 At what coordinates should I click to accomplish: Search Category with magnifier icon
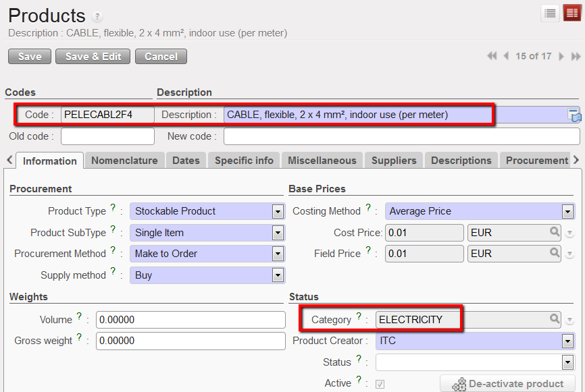555,319
